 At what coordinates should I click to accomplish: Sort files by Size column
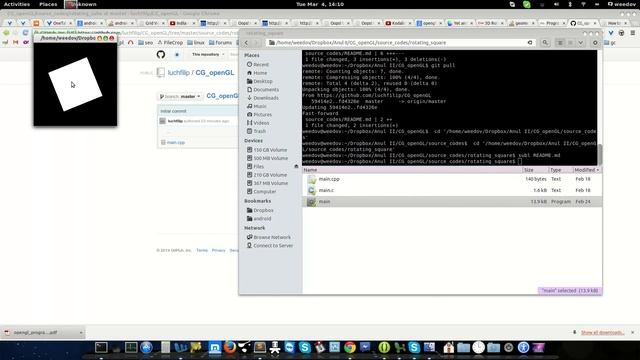pos(534,170)
